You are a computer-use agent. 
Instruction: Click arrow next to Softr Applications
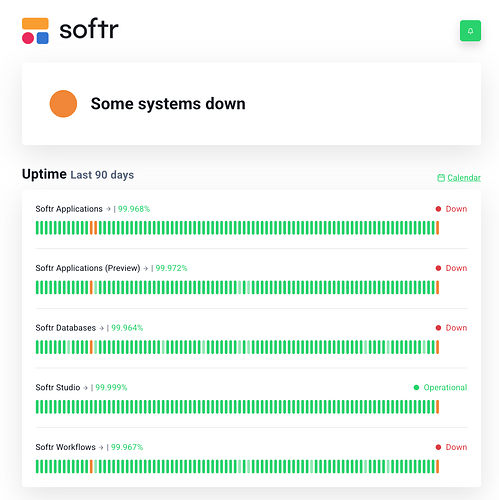point(108,209)
